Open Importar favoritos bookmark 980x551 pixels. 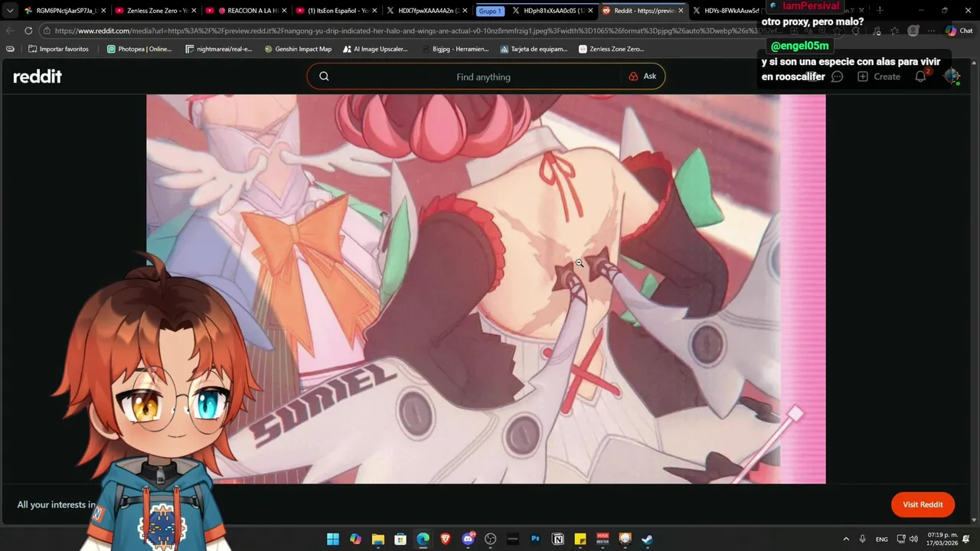[58, 49]
